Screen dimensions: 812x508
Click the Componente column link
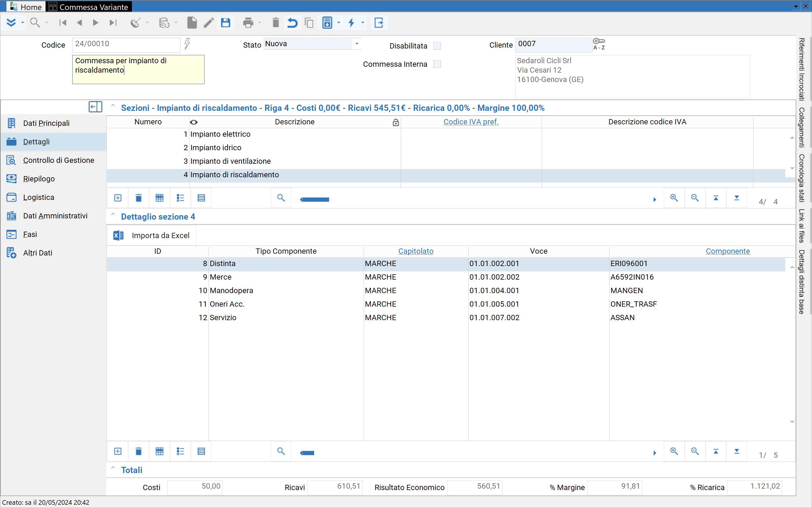pyautogui.click(x=727, y=251)
